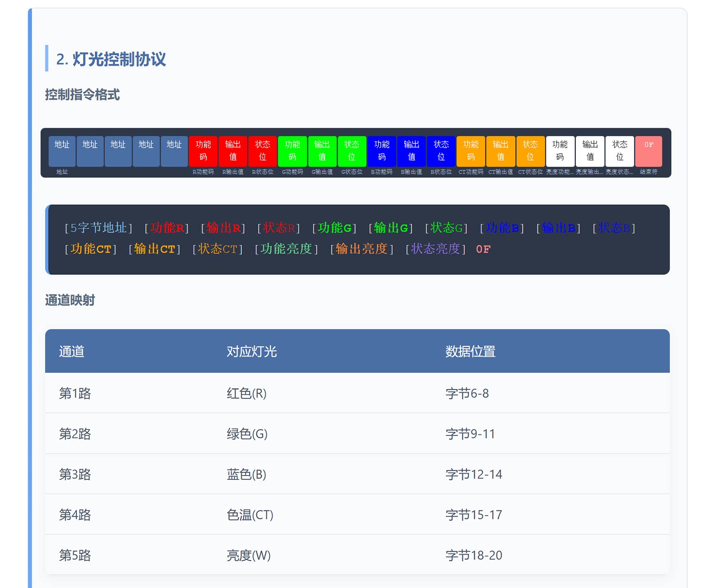Click the blue 状态位 byte block
This screenshot has width=715, height=588.
pos(441,151)
